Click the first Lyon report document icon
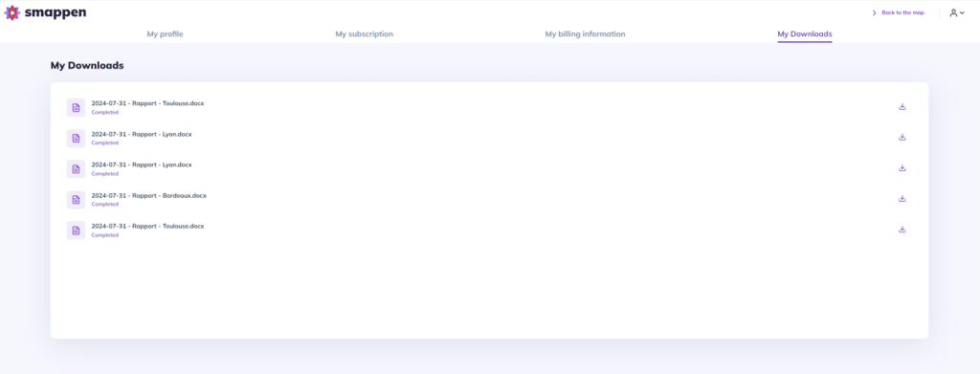 pos(76,139)
